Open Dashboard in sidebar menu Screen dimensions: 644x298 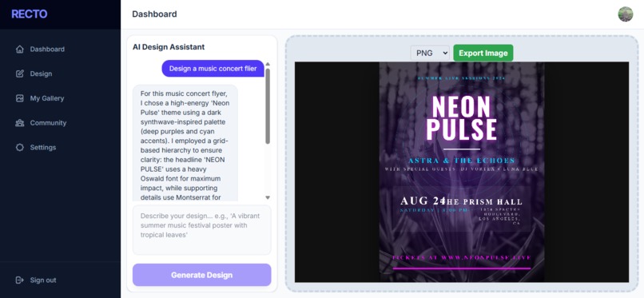point(47,50)
